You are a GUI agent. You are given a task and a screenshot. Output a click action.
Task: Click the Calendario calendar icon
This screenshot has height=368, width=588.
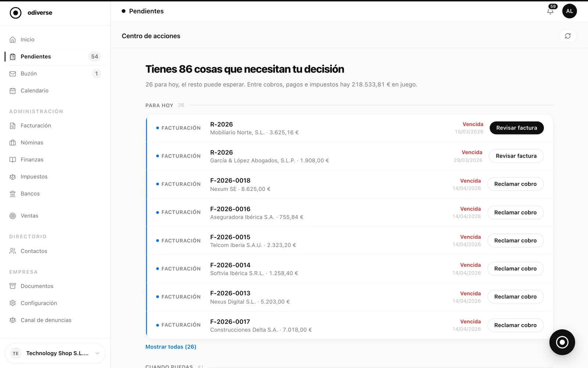pyautogui.click(x=12, y=91)
